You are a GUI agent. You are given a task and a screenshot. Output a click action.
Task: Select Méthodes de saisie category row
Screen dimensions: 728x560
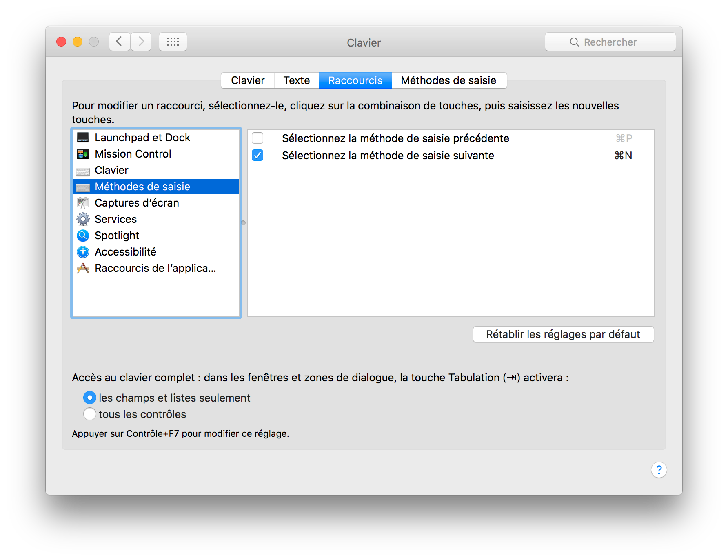click(156, 187)
